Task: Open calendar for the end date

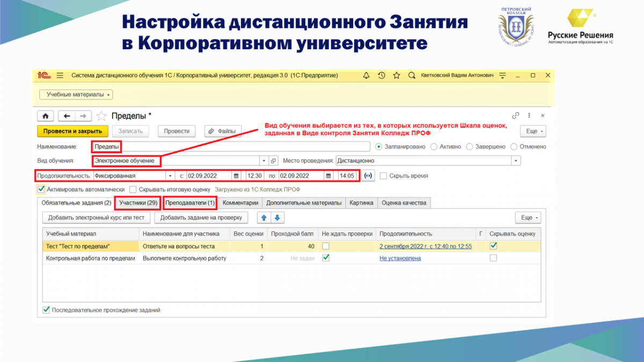Action: [329, 175]
